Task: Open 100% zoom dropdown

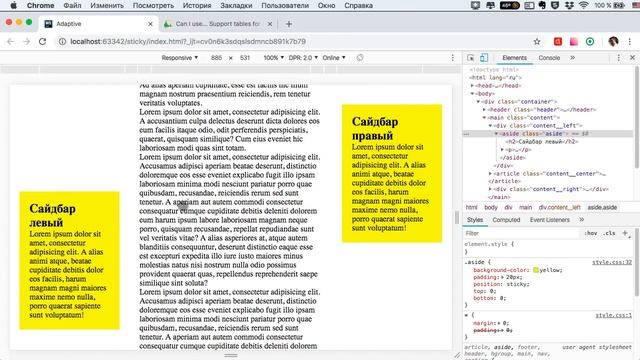Action: 273,58
